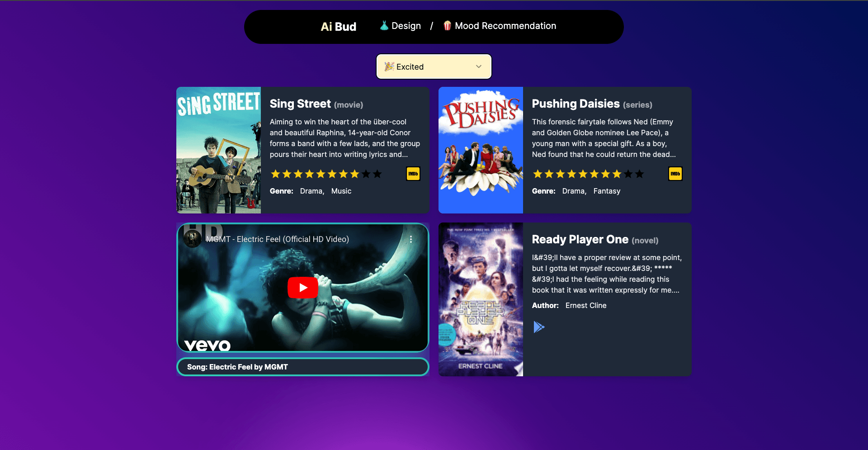
Task: Click the dress icon next to Design
Action: tap(384, 26)
